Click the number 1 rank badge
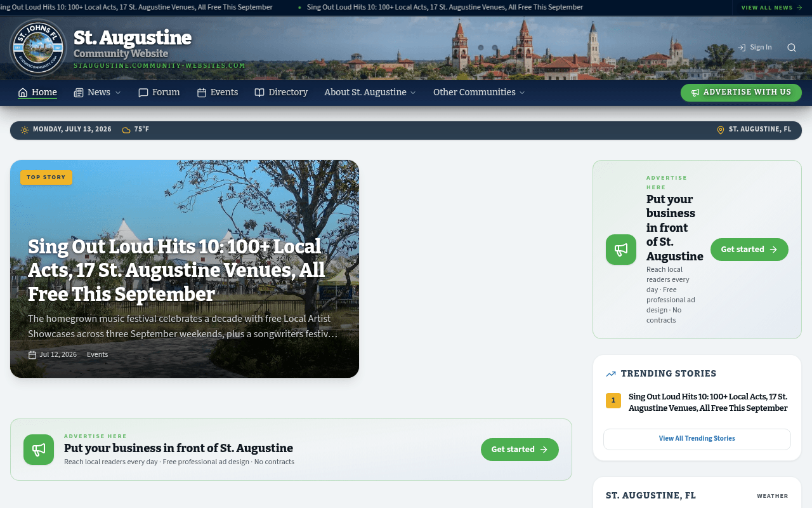The width and height of the screenshot is (812, 508). (613, 401)
